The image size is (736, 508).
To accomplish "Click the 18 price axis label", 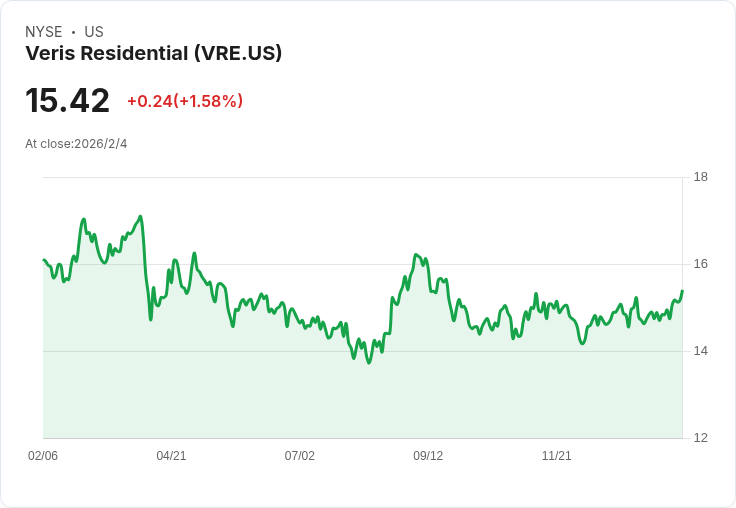I will 701,177.
